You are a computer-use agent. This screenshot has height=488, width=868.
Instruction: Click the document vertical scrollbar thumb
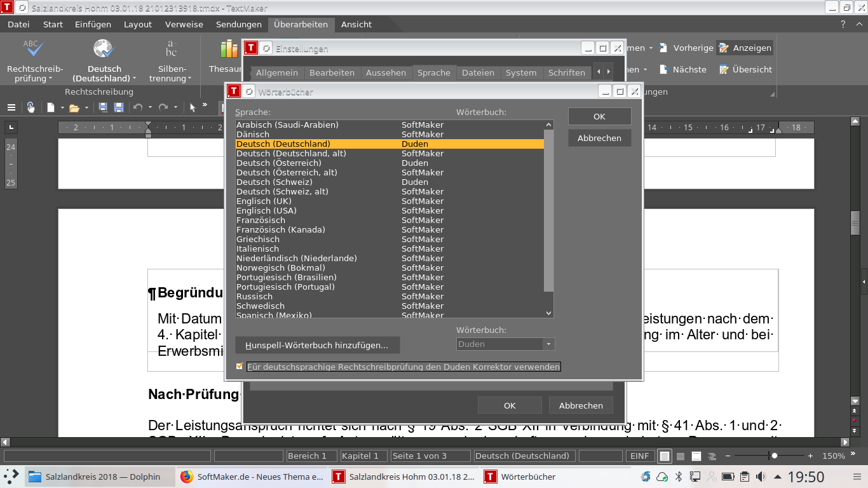[x=855, y=222]
